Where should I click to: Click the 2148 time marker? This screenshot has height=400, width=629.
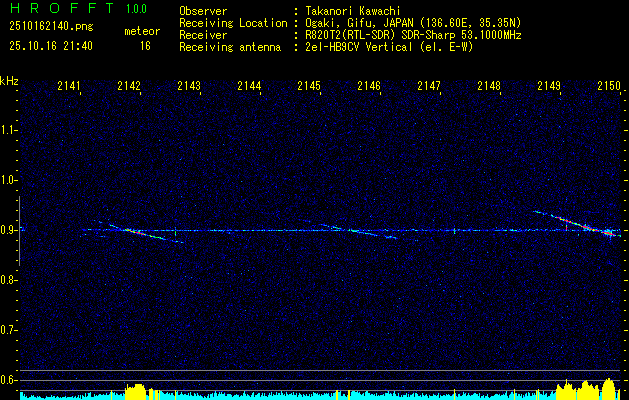[489, 87]
